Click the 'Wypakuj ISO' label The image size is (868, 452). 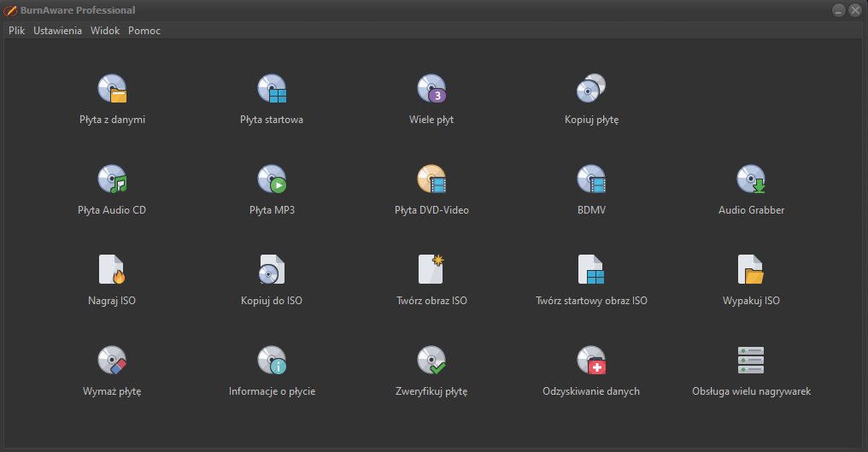(751, 301)
